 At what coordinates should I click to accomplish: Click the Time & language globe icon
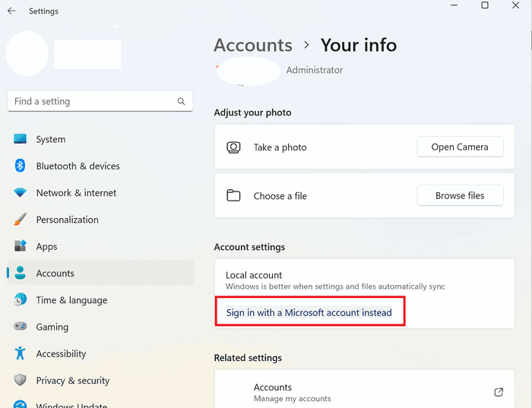point(20,300)
